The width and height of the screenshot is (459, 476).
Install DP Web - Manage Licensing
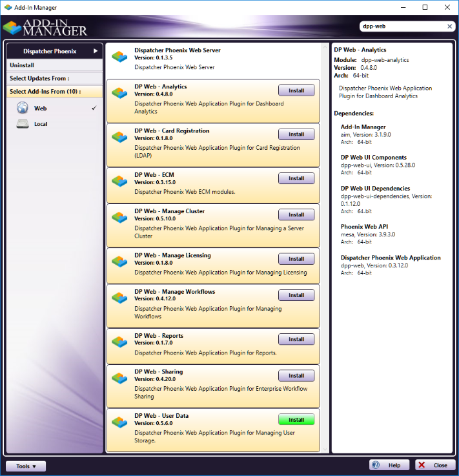point(296,259)
